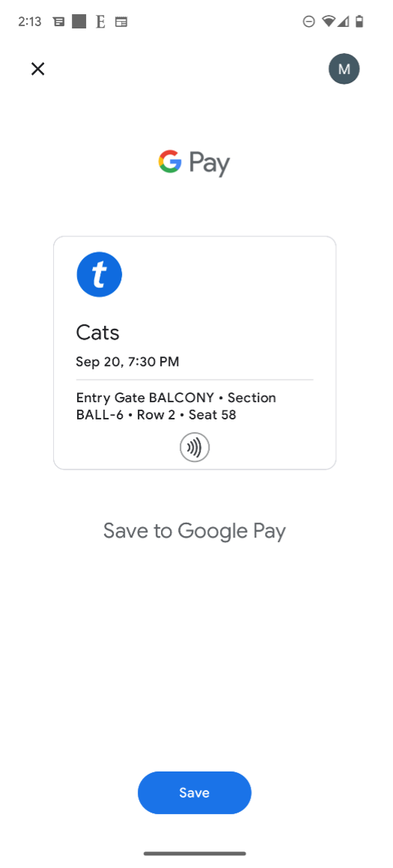This screenshot has width=393, height=868.
Task: Tap the Sep 20, 7:30 PM date
Action: point(127,362)
